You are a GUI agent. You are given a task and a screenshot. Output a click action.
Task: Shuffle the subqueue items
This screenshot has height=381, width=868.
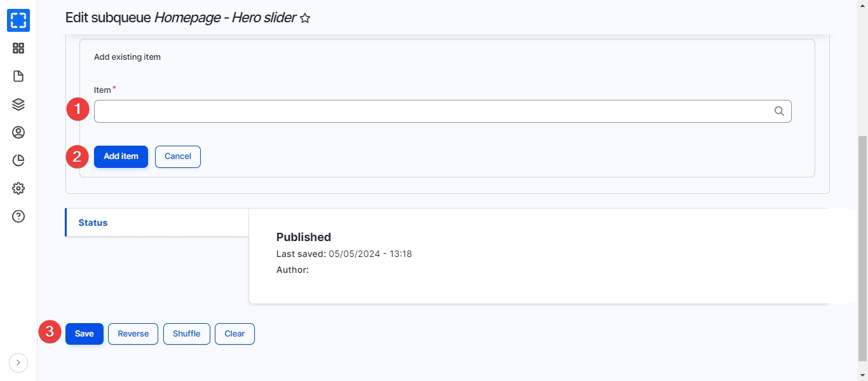click(187, 334)
